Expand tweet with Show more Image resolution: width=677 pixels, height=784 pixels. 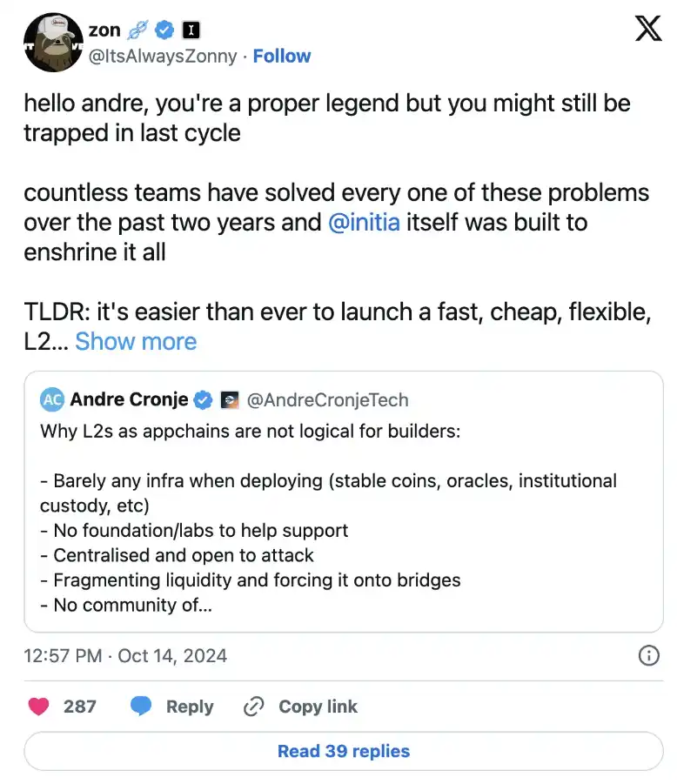136,341
